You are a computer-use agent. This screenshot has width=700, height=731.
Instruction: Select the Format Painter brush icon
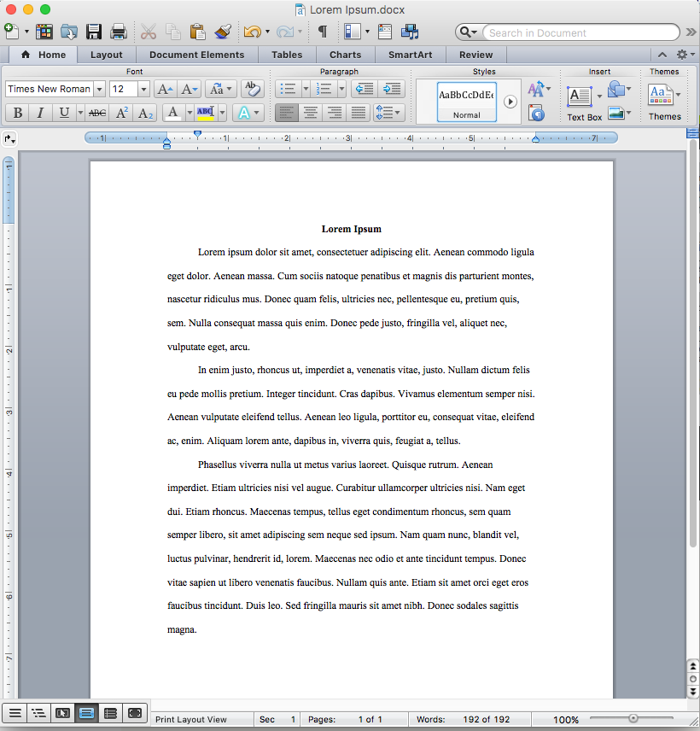(223, 32)
